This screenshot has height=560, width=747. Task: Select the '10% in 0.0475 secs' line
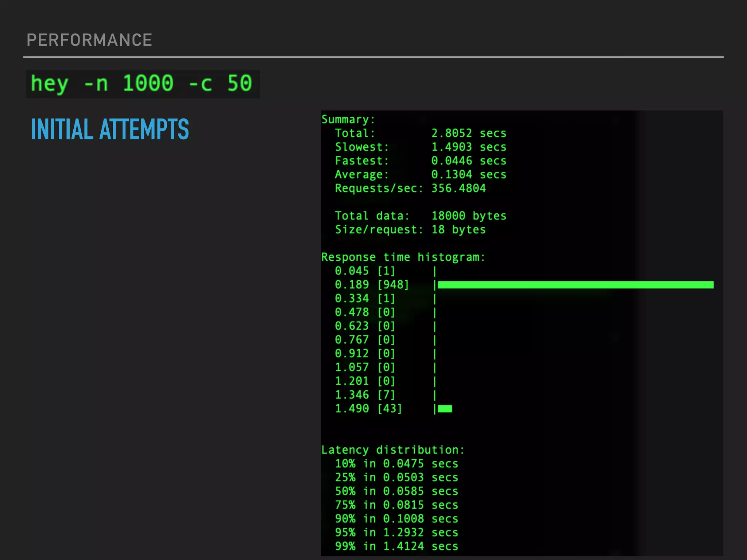[396, 464]
